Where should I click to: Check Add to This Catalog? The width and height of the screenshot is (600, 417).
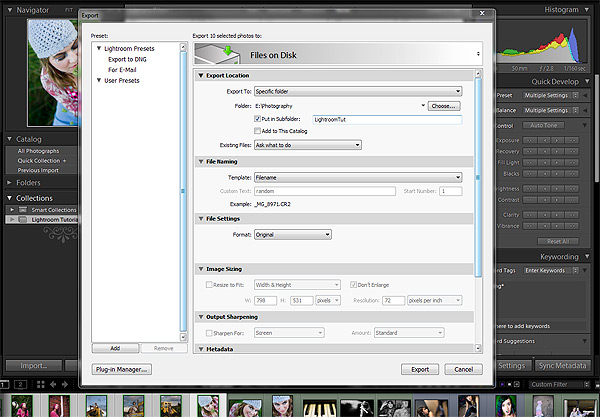257,131
